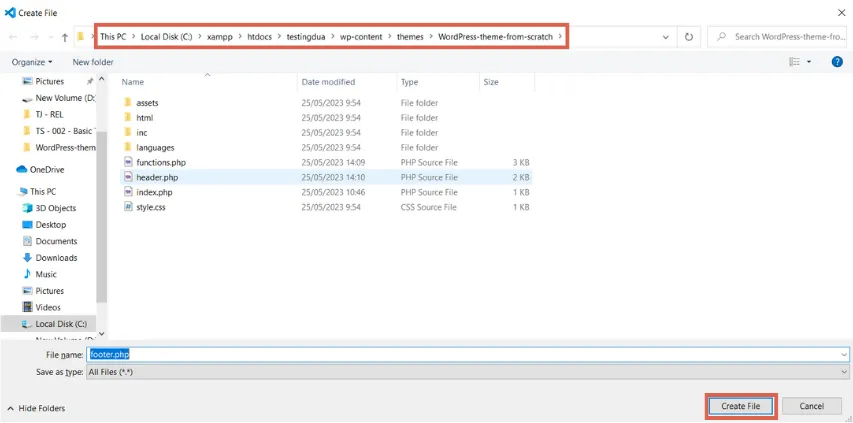
Task: Open the File name history dropdown arrow
Action: [x=844, y=354]
